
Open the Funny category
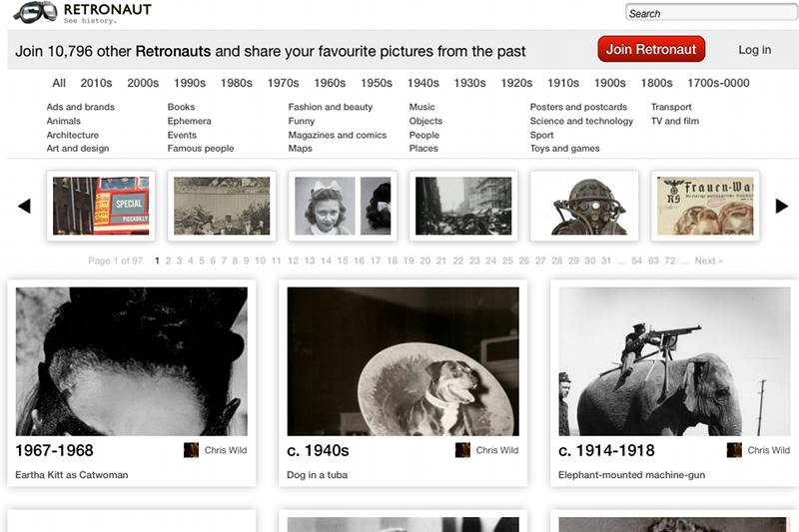[x=302, y=121]
